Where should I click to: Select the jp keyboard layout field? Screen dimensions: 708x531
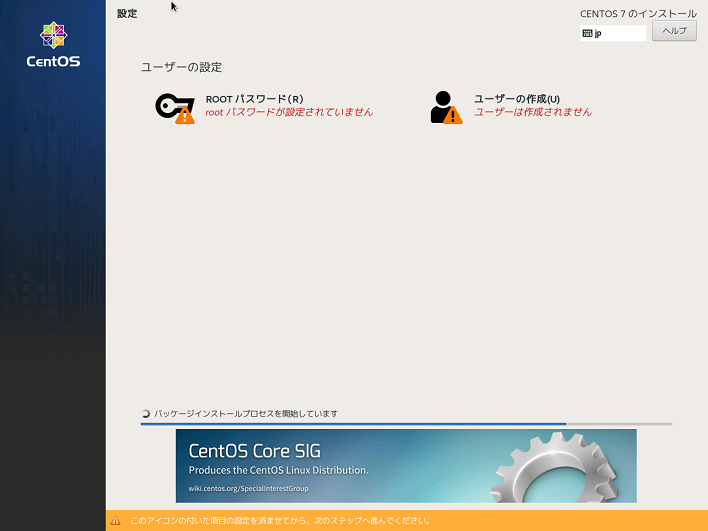point(613,33)
